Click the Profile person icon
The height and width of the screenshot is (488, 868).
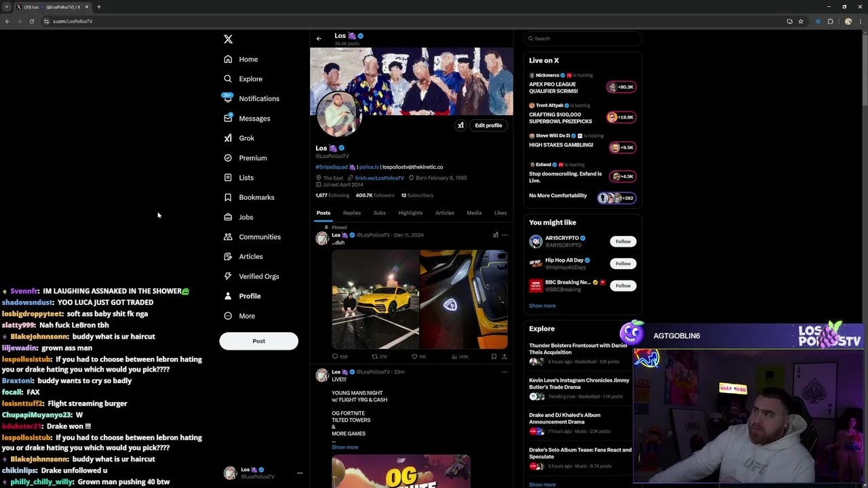[x=228, y=296]
